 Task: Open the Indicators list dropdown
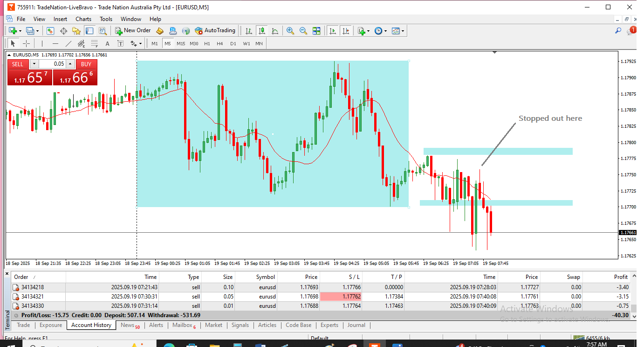coord(363,31)
